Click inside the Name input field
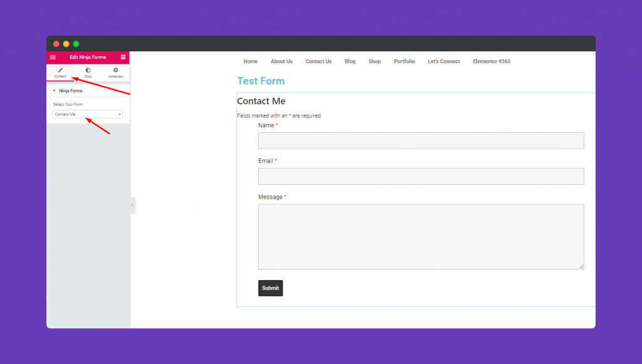 click(x=421, y=140)
